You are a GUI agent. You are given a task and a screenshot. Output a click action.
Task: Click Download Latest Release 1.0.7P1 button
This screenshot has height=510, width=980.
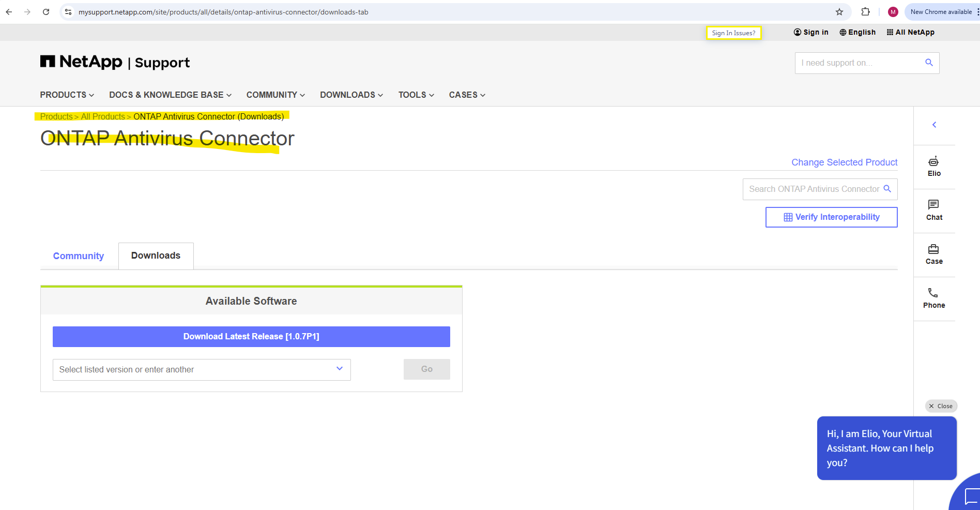(x=251, y=337)
